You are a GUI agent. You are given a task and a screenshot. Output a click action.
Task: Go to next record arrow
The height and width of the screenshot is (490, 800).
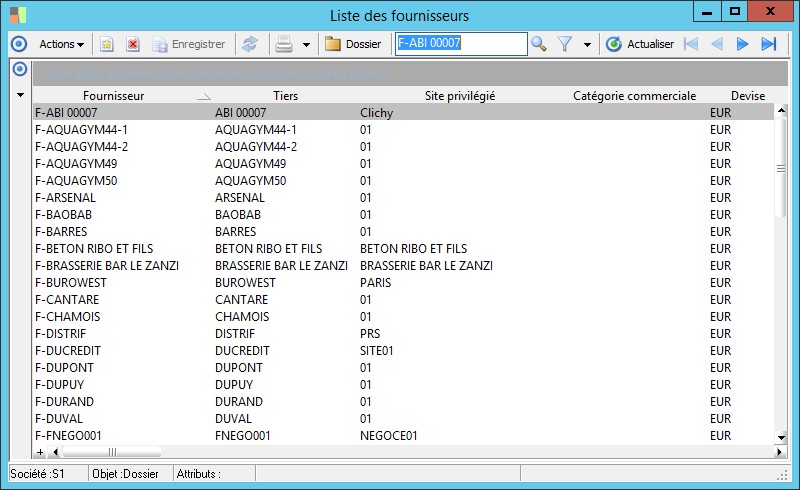pyautogui.click(x=742, y=44)
